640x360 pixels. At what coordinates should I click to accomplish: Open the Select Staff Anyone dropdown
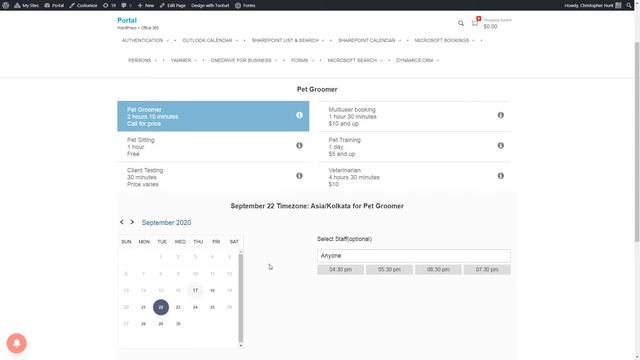[x=413, y=256]
